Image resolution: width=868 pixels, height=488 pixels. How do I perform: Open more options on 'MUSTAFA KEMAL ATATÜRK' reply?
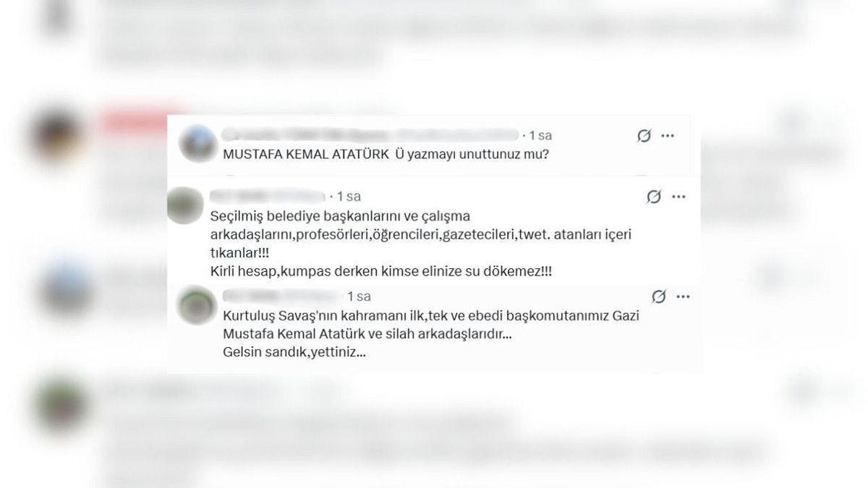pos(668,136)
